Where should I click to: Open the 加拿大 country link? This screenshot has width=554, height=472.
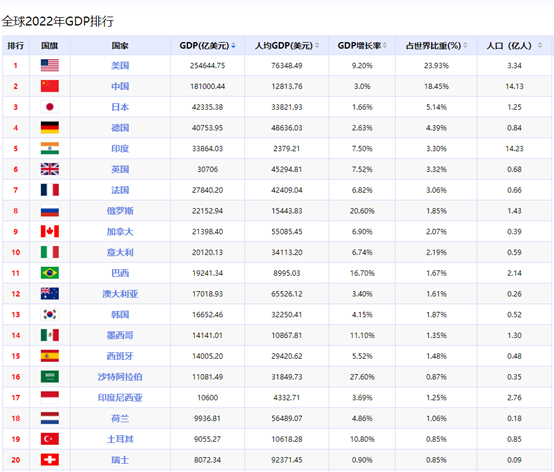coord(120,232)
